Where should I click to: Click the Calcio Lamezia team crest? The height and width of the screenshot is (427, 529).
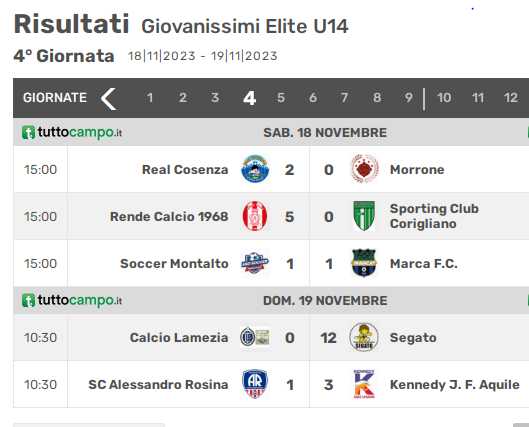255,337
